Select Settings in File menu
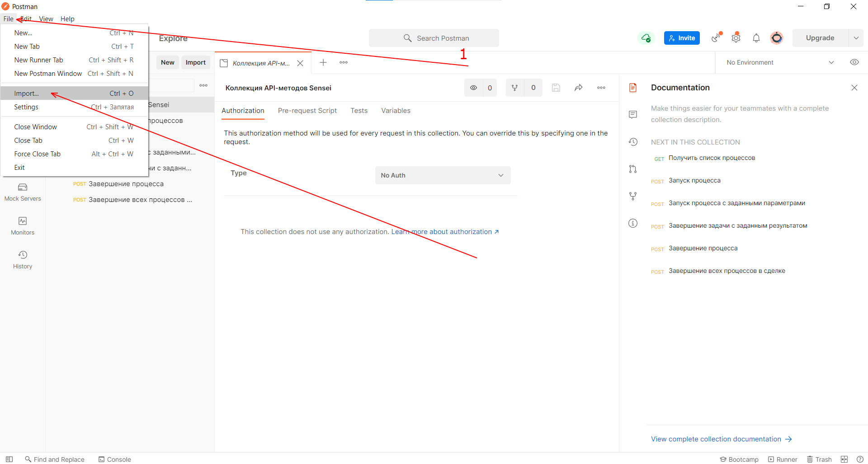This screenshot has height=464, width=868. click(x=75, y=107)
